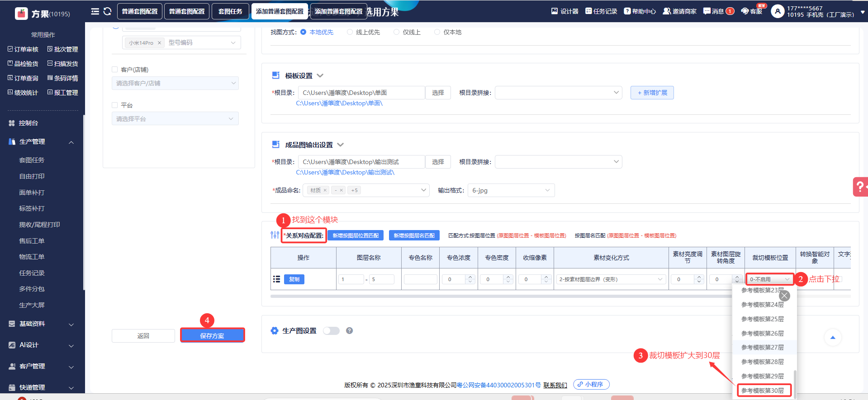
Task: Open 根目录拼接 dropdown in 模板设置
Action: (x=559, y=93)
